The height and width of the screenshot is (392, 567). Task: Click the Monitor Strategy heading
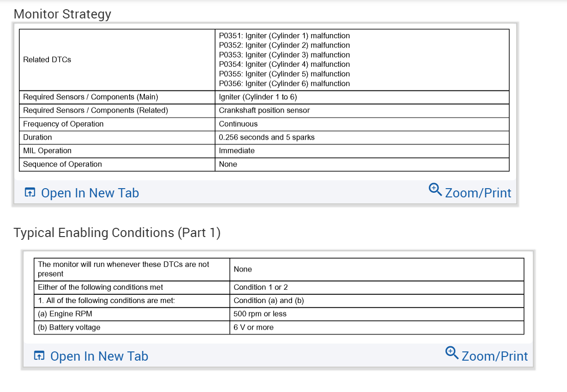(62, 14)
